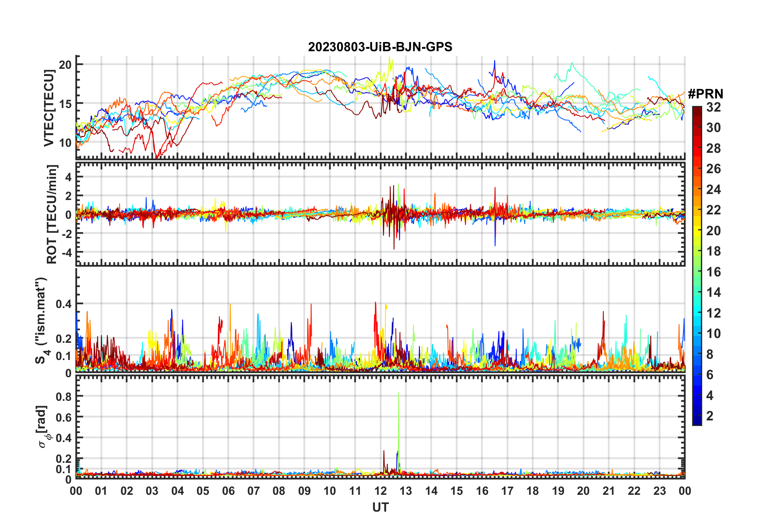Select the VTEC[TECU] y-axis label
The height and width of the screenshot is (532, 761).
[x=49, y=108]
